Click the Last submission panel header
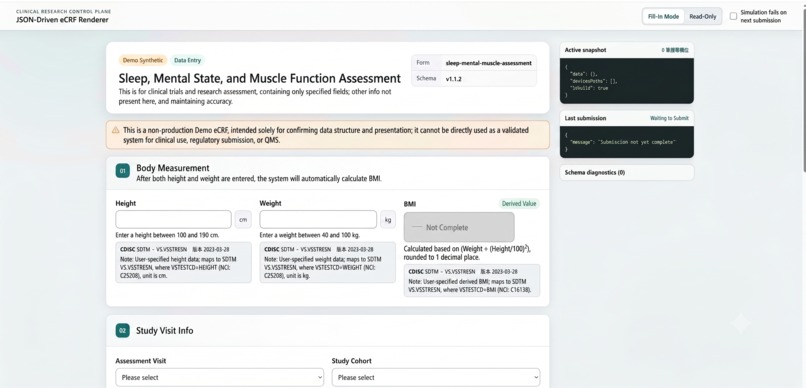Image resolution: width=806 pixels, height=388 pixels. (x=627, y=118)
